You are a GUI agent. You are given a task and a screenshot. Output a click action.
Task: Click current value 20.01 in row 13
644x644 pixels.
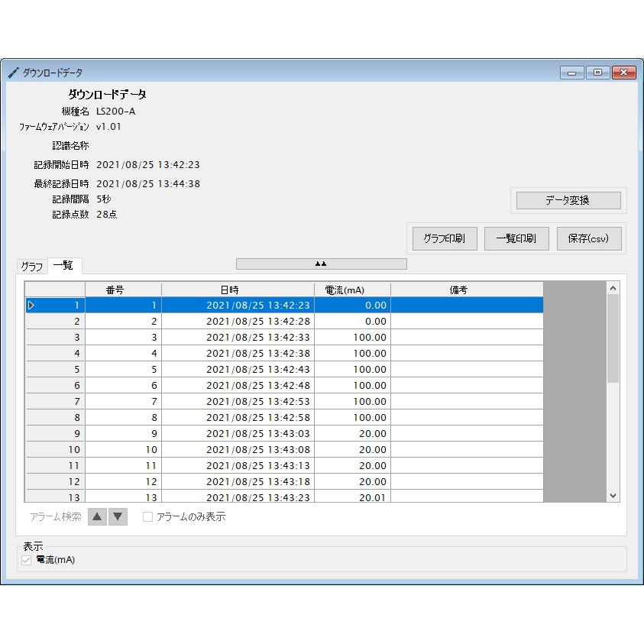[352, 496]
